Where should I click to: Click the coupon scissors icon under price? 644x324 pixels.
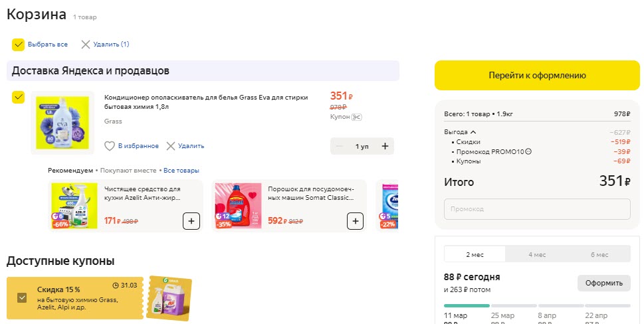coord(356,117)
